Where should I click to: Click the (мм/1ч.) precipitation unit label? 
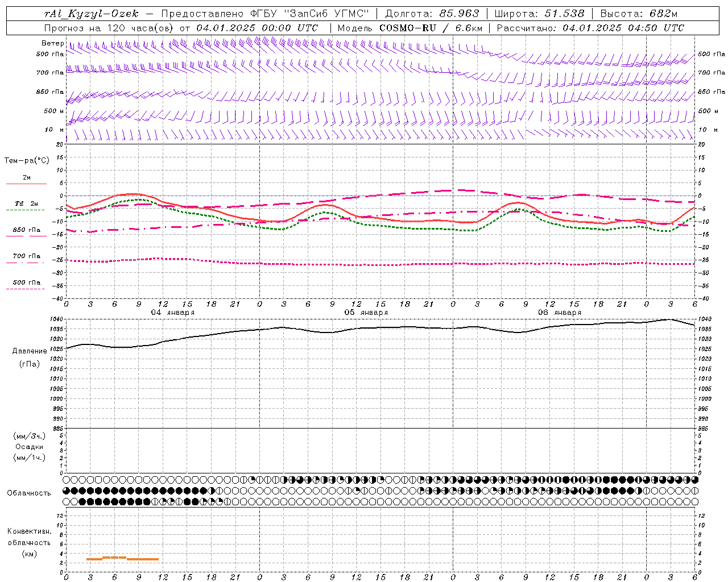coord(29,458)
